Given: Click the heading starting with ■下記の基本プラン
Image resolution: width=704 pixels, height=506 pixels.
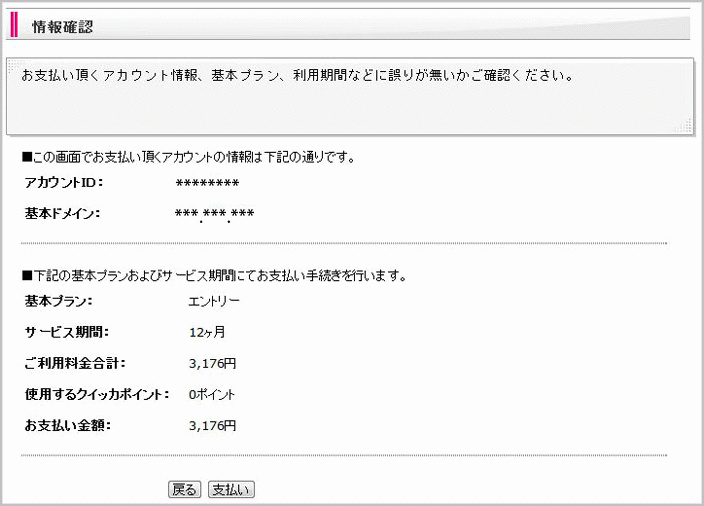Looking at the screenshot, I should click(214, 275).
